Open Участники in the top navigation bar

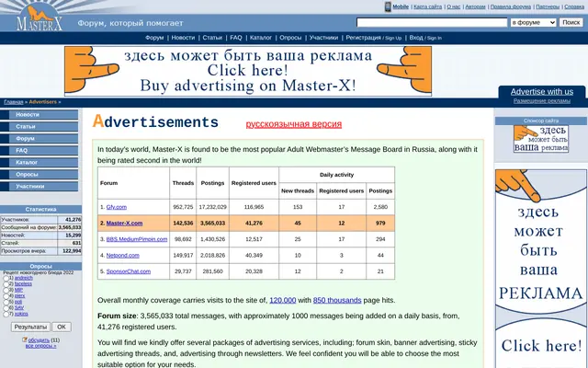[x=323, y=38]
